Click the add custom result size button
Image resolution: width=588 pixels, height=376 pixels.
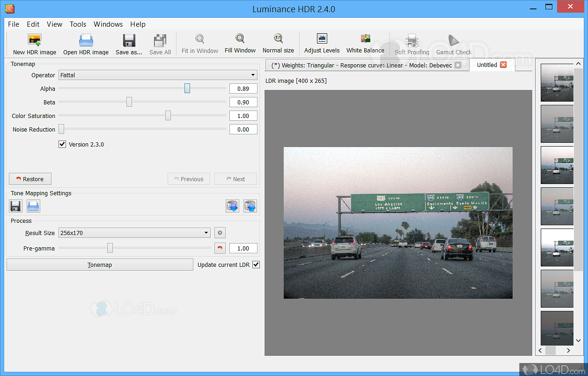tap(220, 233)
